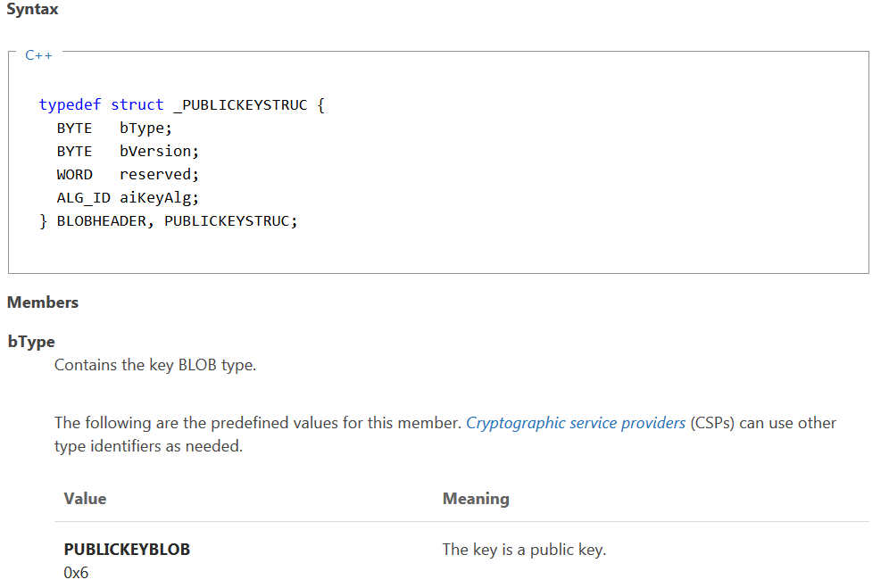The height and width of the screenshot is (588, 889).
Task: Click the Members section heading
Action: [43, 302]
